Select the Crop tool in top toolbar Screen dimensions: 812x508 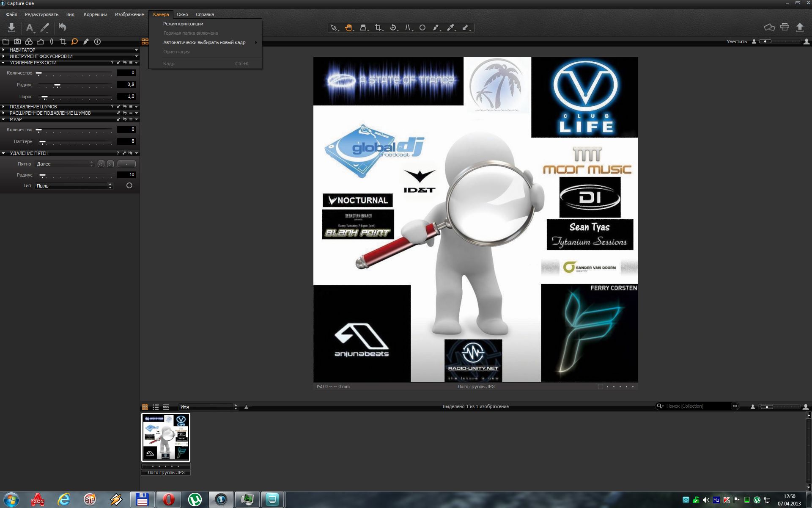(378, 28)
